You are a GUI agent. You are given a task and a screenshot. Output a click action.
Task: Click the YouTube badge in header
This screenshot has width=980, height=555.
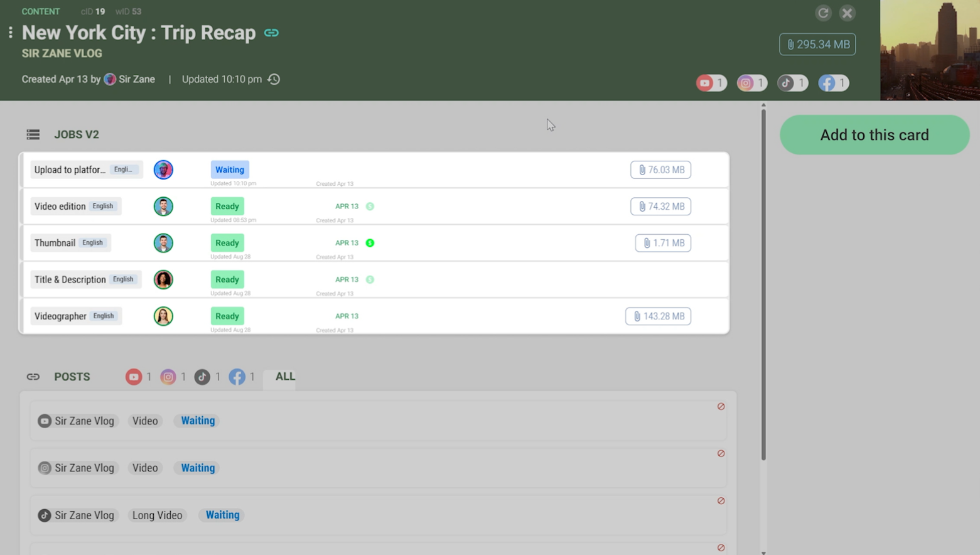[x=711, y=83]
